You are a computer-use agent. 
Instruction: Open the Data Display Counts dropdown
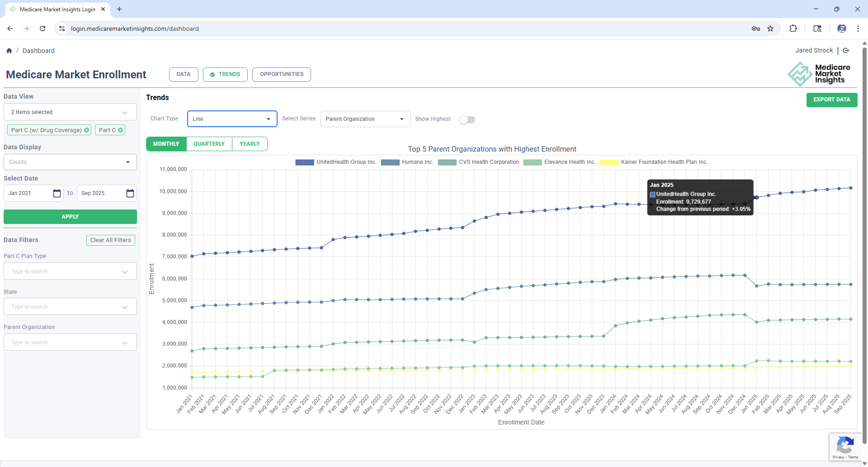[x=70, y=162]
